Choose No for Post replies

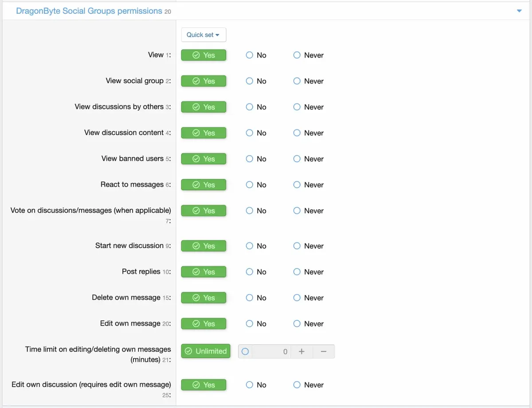point(250,272)
